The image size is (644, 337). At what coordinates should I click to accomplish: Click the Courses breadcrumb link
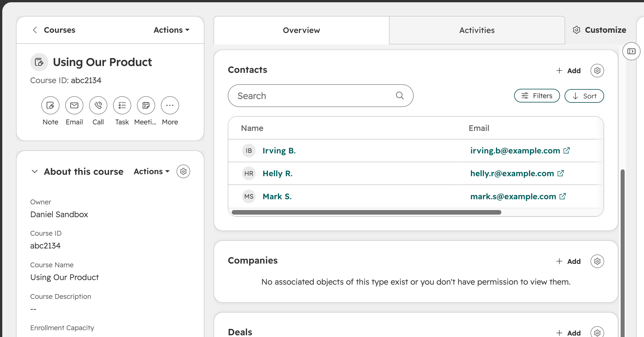pos(60,30)
